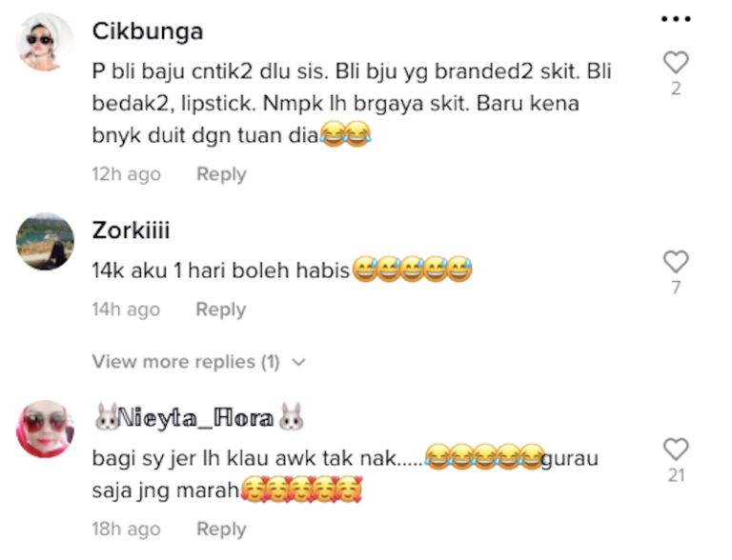Open the Zorkiiii username link

(x=131, y=230)
